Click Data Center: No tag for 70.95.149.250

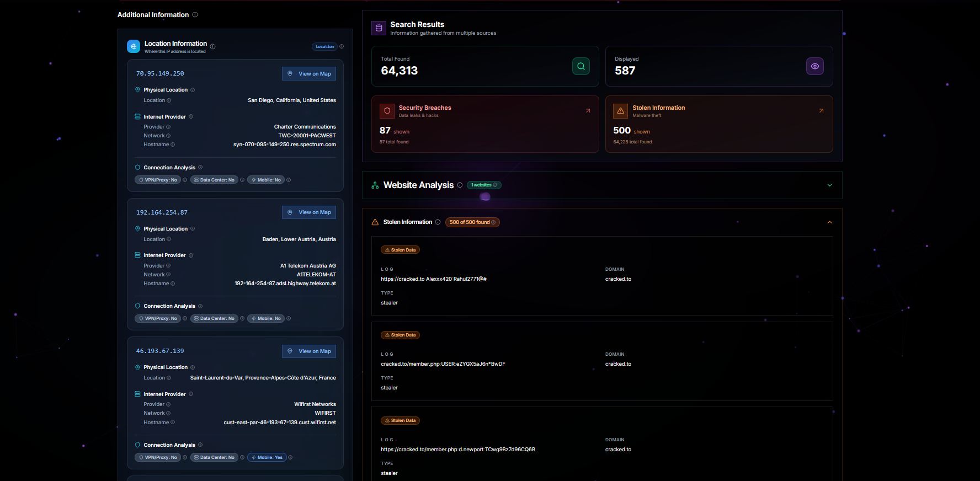click(214, 180)
